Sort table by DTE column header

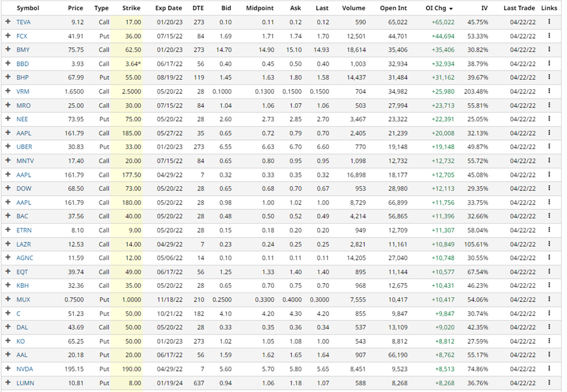[198, 8]
